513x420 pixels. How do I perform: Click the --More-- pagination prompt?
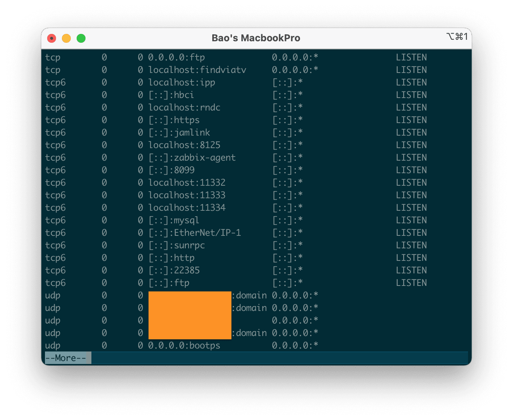(67, 357)
